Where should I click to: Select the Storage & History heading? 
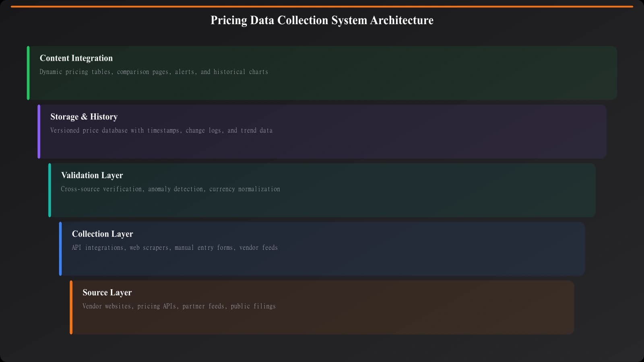[x=84, y=117]
